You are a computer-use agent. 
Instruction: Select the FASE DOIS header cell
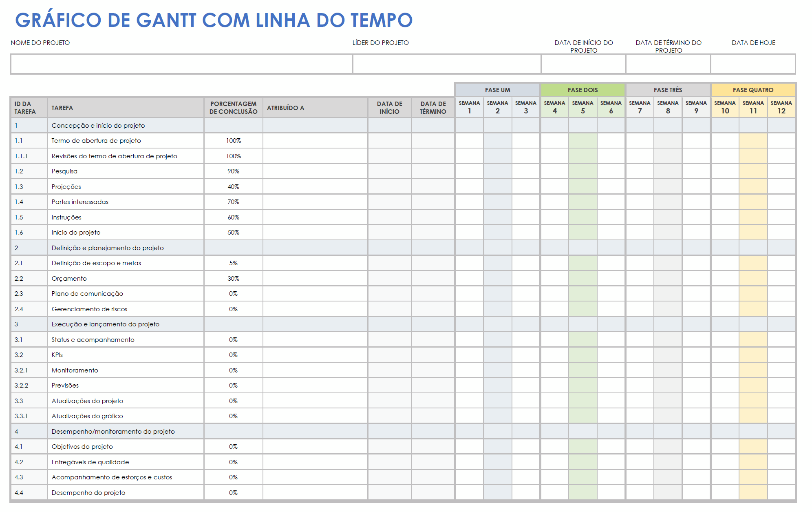click(583, 90)
